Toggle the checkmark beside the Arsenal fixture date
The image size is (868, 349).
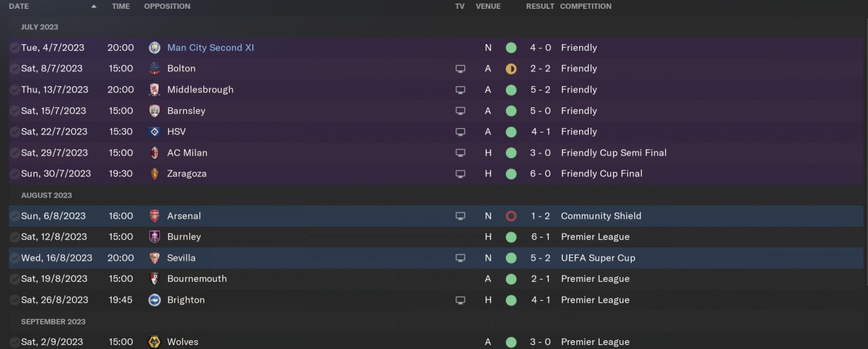(15, 216)
